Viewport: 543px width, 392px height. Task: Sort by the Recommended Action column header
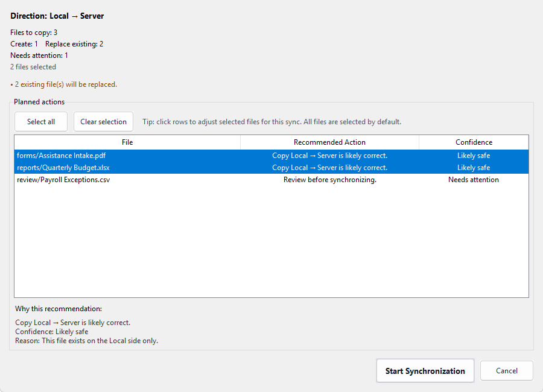click(329, 142)
